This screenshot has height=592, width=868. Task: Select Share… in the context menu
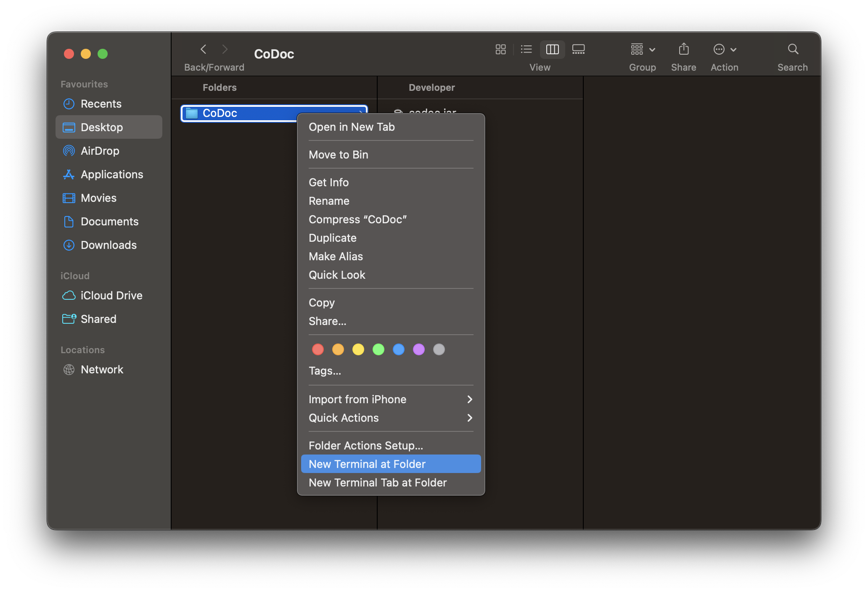tap(391, 321)
